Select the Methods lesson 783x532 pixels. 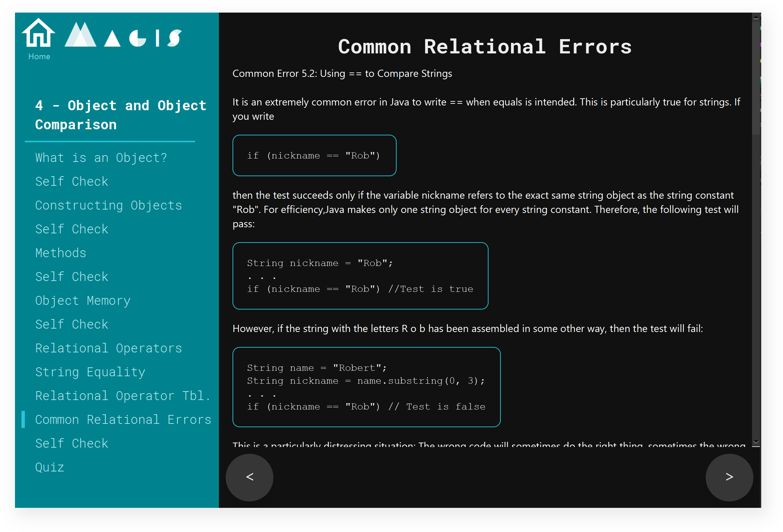tap(61, 253)
